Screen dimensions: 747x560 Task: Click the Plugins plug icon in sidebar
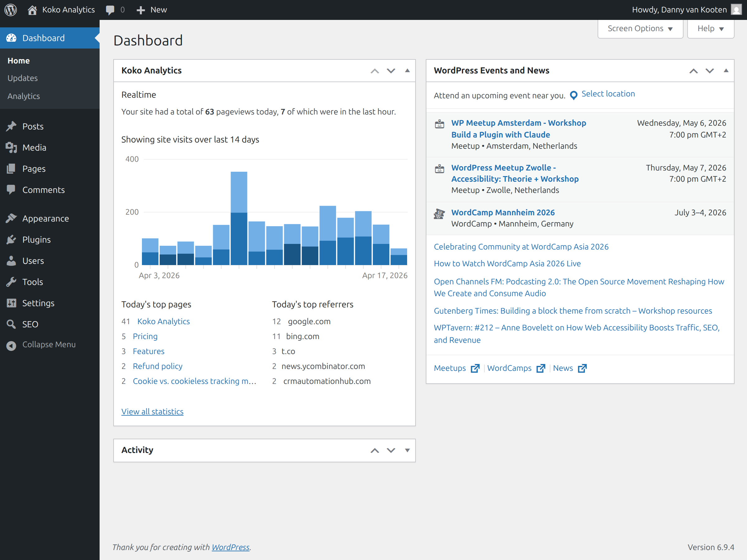(x=11, y=240)
